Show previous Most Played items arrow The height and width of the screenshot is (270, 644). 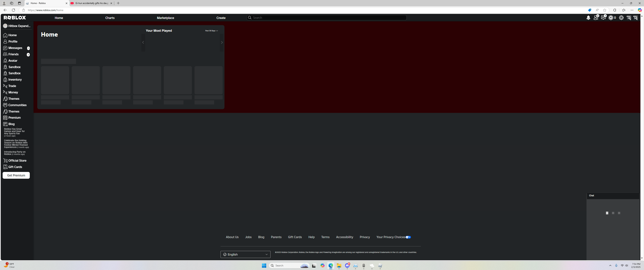pyautogui.click(x=143, y=43)
